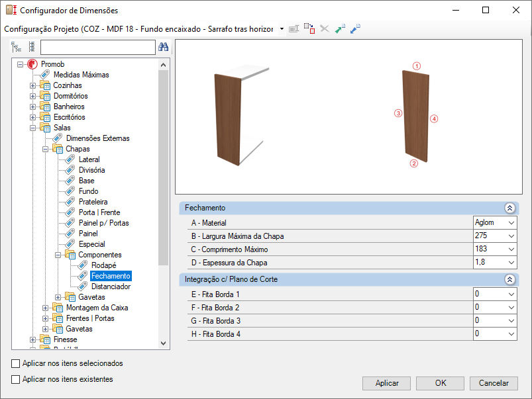Expand the Montagem da Caixa node
Screen dimensions: 532x399
click(x=45, y=308)
